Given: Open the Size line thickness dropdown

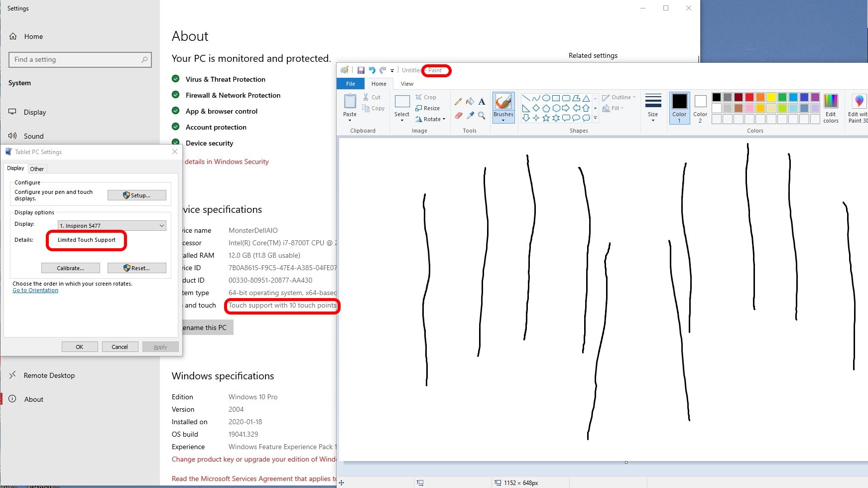Looking at the screenshot, I should point(653,108).
